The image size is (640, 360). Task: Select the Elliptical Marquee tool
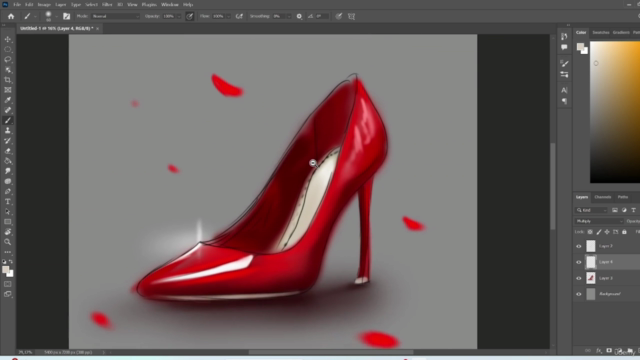(8, 49)
